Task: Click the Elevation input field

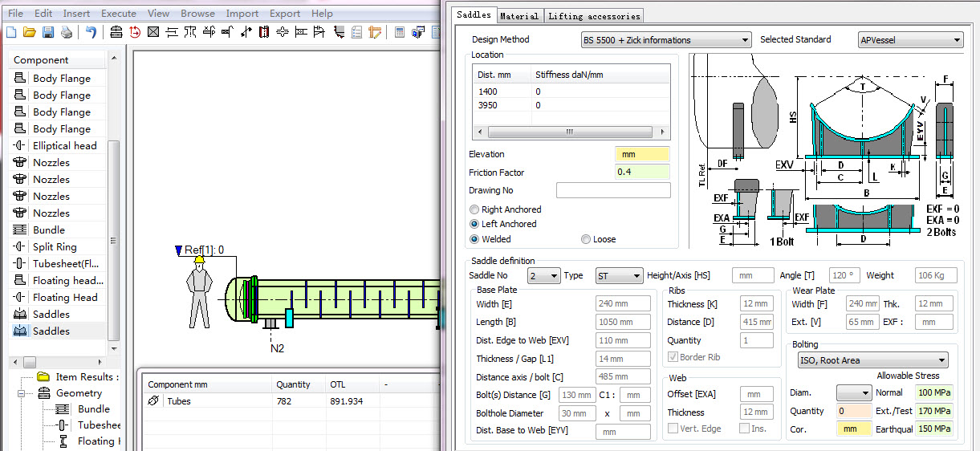Action: [x=642, y=154]
